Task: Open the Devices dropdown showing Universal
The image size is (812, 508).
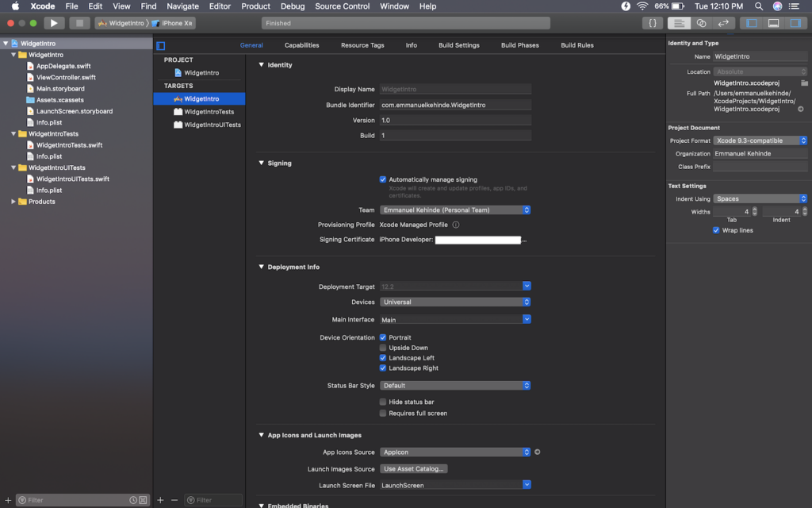Action: click(455, 302)
